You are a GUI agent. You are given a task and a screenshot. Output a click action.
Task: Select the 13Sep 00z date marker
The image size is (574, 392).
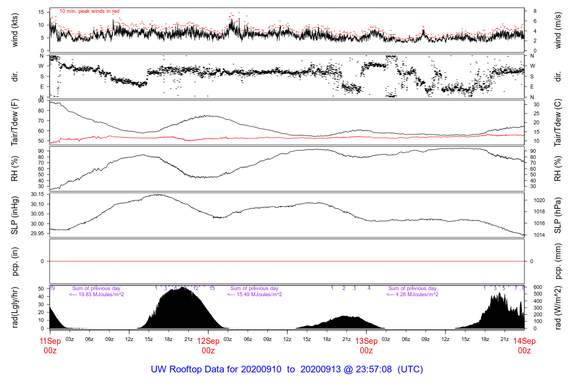pos(366,346)
